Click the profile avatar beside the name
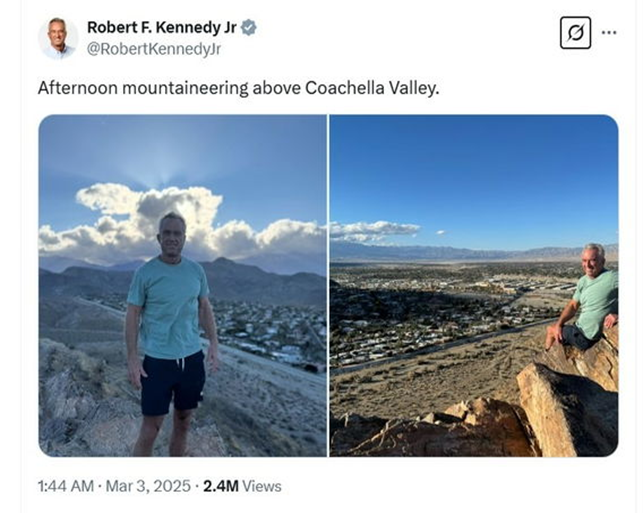Screen dimensions: 643x513 click(x=57, y=37)
